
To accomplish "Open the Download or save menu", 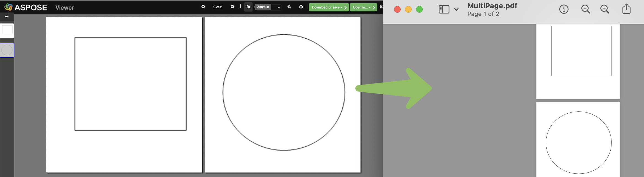I will tap(329, 7).
